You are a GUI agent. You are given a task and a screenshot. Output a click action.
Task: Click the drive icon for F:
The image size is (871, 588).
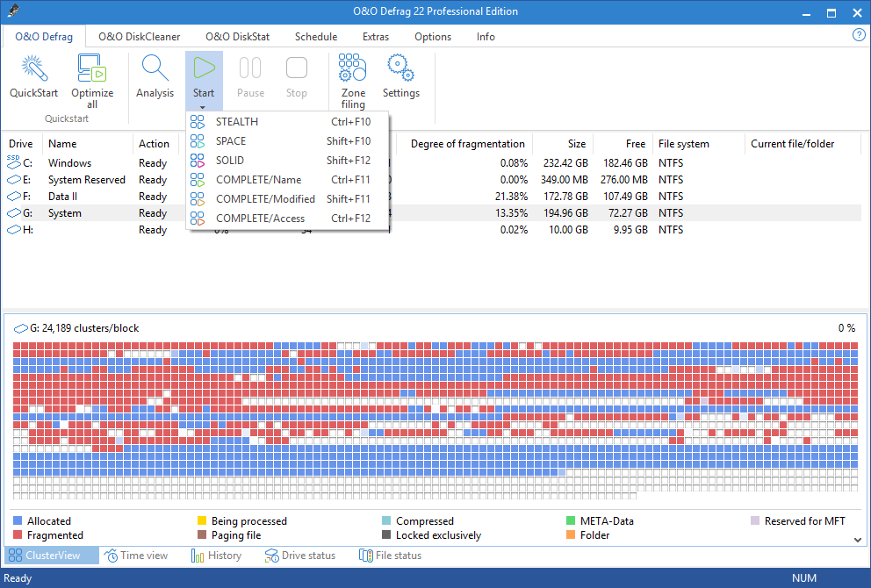(x=13, y=196)
